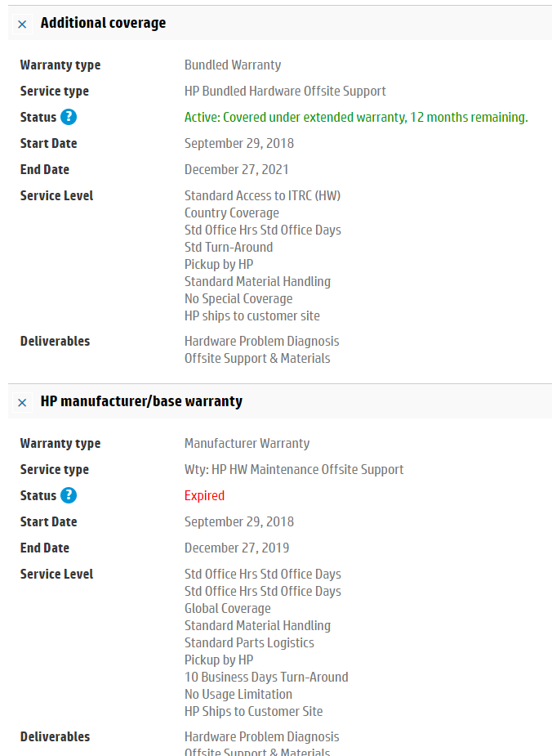
Task: Select the red Expired status text
Action: click(204, 495)
